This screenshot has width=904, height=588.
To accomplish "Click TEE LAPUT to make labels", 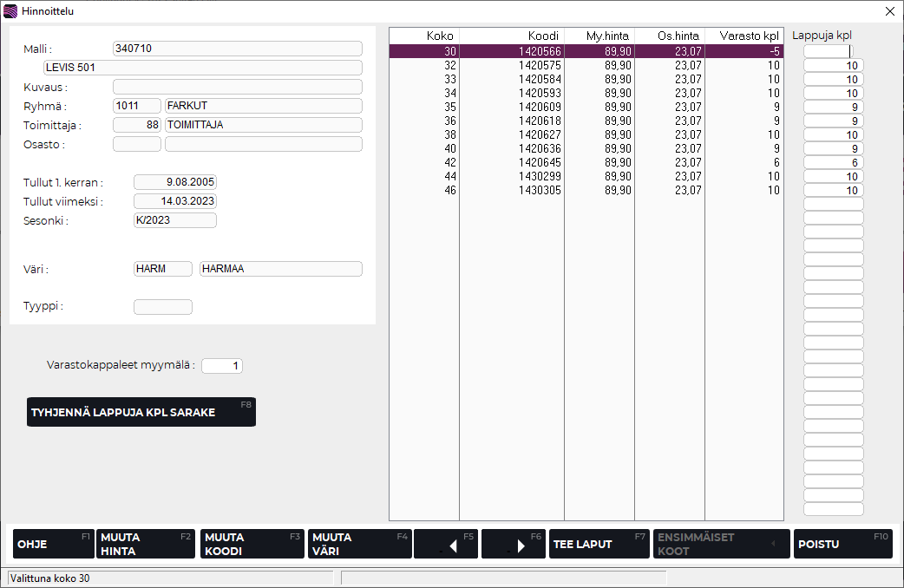I will click(x=599, y=544).
